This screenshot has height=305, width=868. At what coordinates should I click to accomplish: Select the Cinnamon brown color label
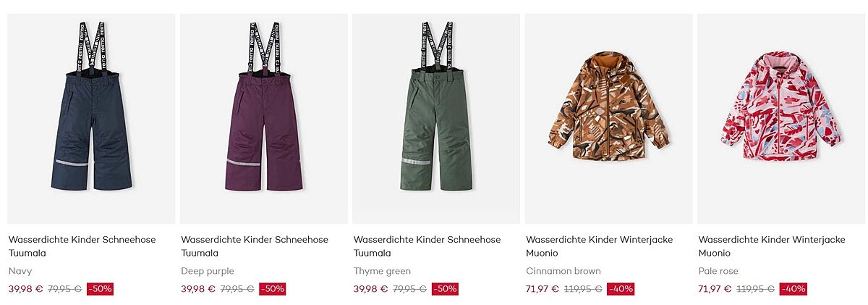(563, 271)
